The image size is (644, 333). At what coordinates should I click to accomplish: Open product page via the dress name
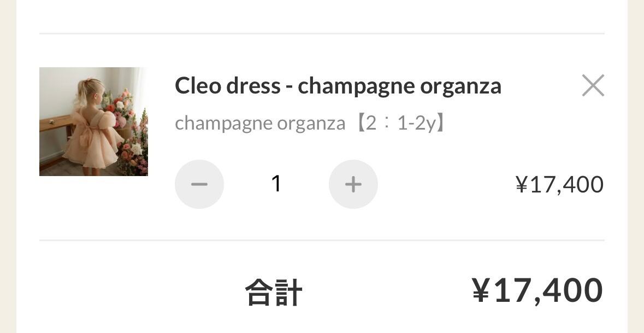coord(338,86)
